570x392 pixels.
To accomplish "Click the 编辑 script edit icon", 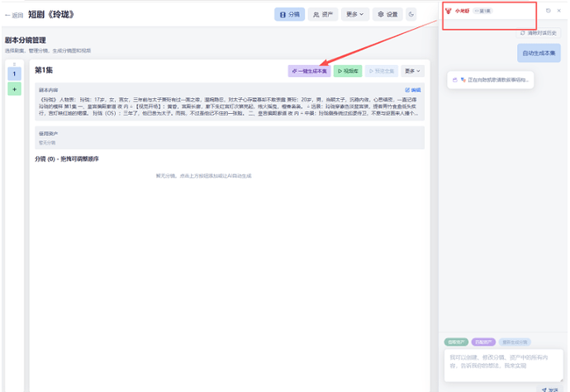I will point(412,89).
